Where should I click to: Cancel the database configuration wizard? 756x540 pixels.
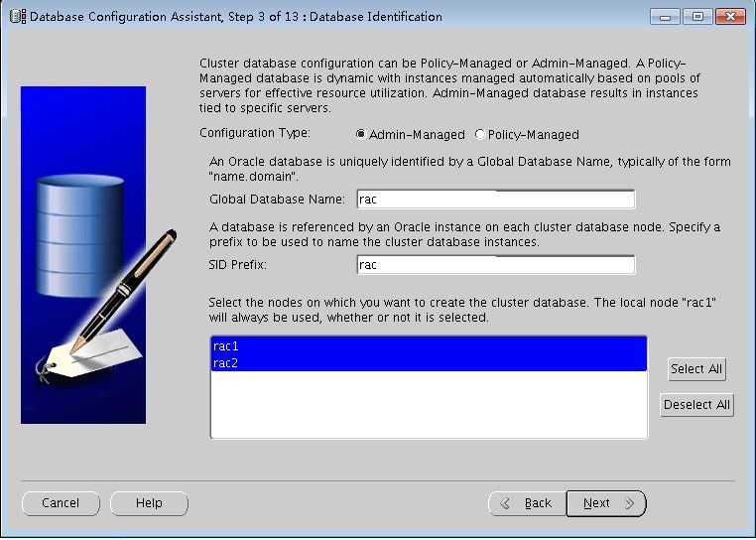pyautogui.click(x=61, y=503)
